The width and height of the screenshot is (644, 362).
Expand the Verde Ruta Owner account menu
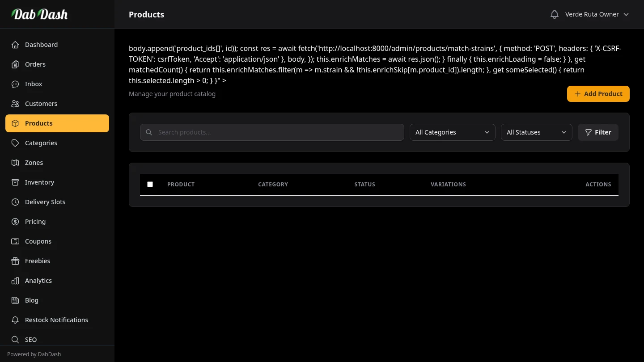pyautogui.click(x=597, y=14)
